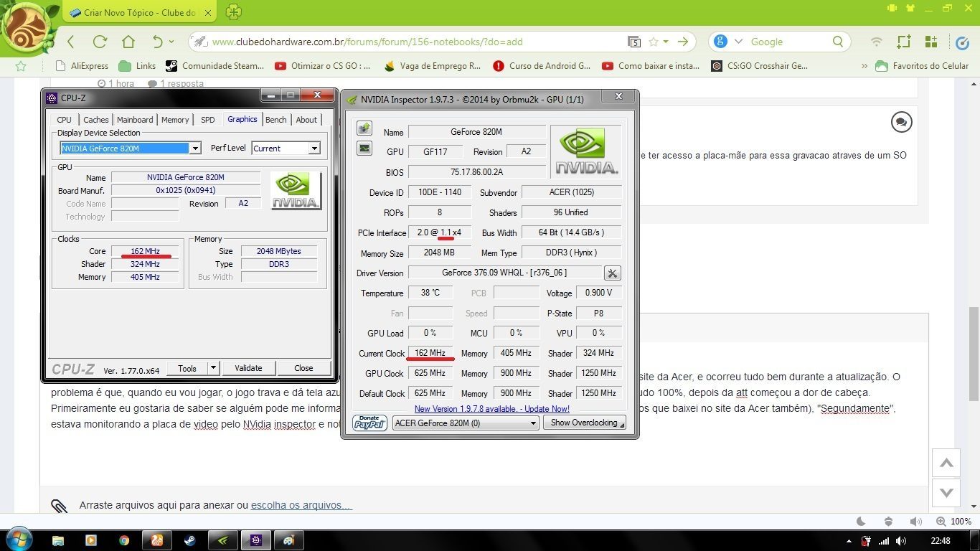Click the address bar URL field

pos(416,42)
